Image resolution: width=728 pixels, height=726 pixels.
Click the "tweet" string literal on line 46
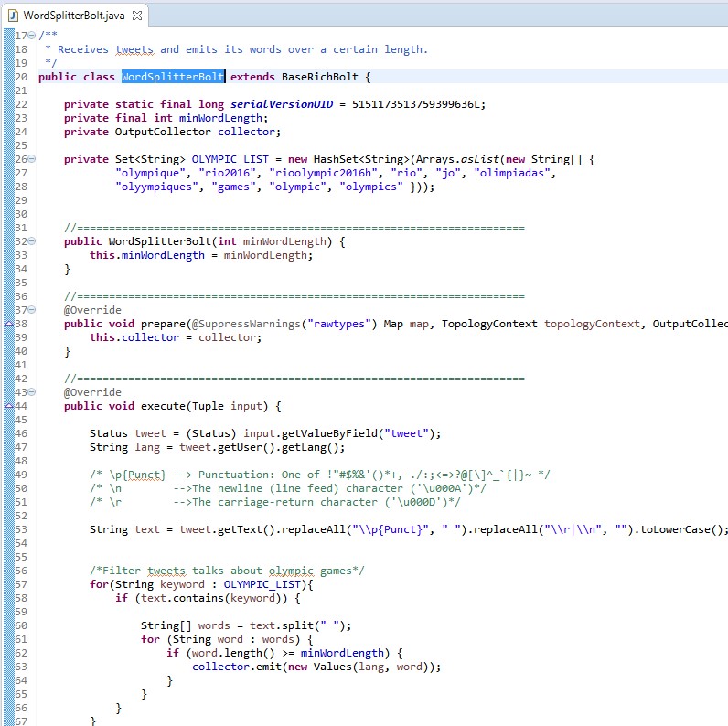click(406, 433)
